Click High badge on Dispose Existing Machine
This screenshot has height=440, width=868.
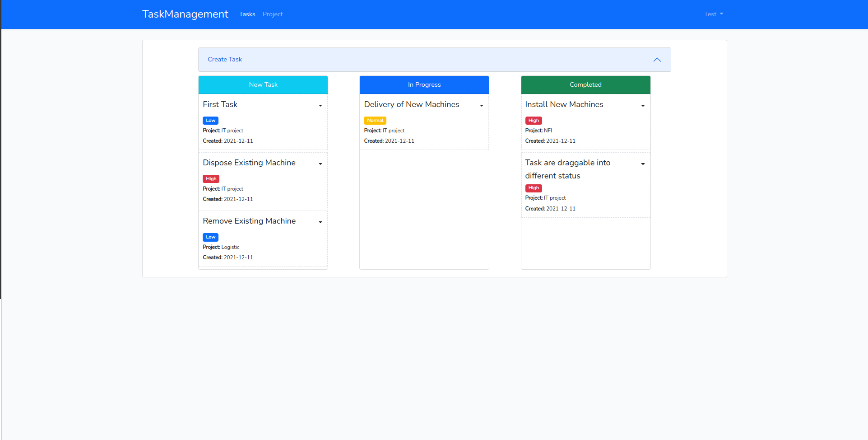211,179
